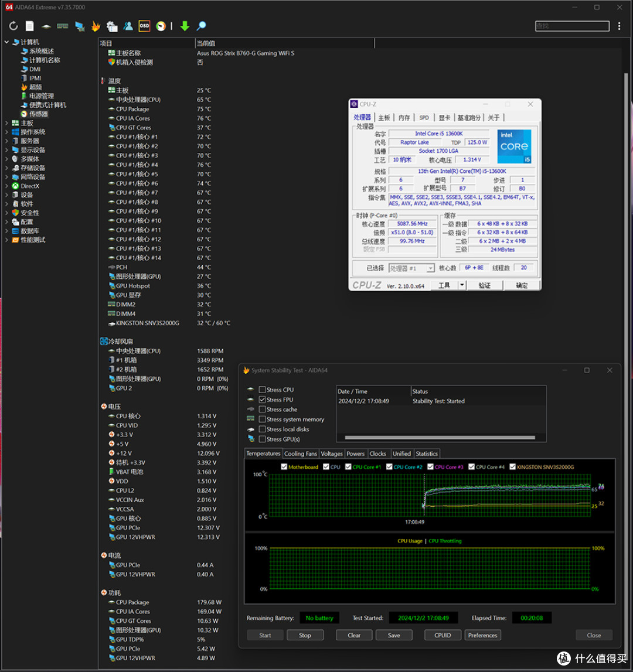Viewport: 633px width, 672px height.
Task: Click the search input field at top
Action: click(x=572, y=26)
